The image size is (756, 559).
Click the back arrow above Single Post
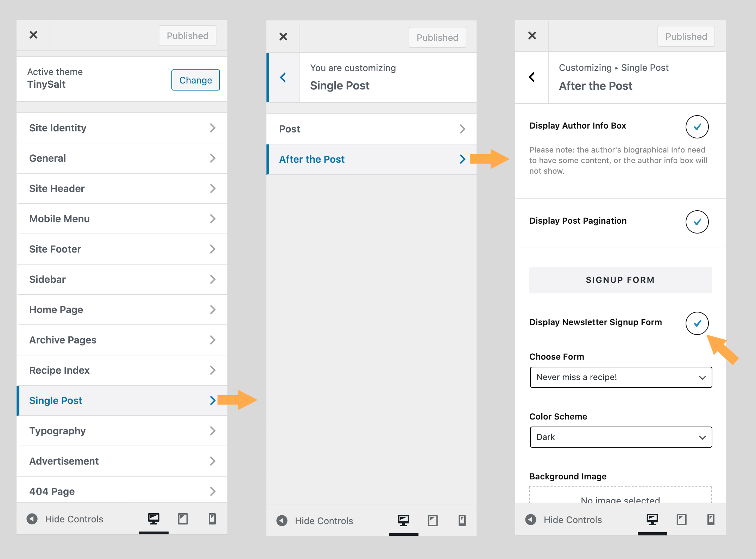coord(283,77)
